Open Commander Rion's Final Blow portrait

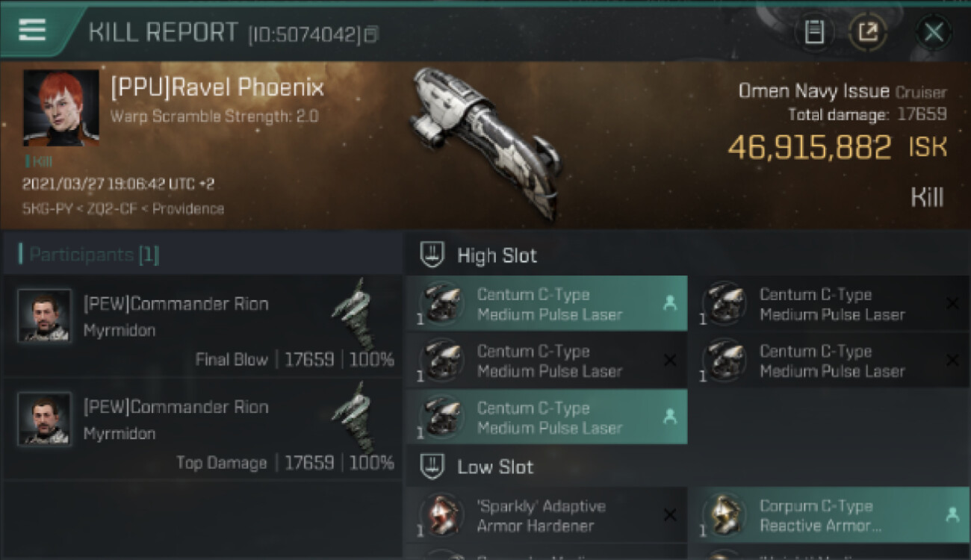[x=45, y=315]
